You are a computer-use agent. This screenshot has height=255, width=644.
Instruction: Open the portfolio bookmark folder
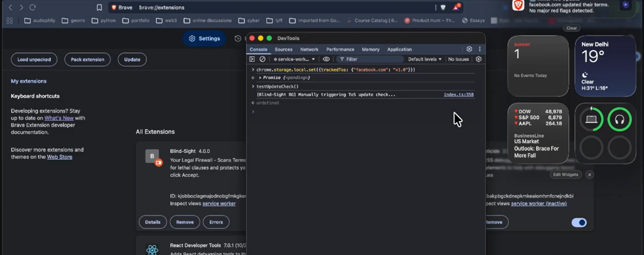[x=136, y=21]
